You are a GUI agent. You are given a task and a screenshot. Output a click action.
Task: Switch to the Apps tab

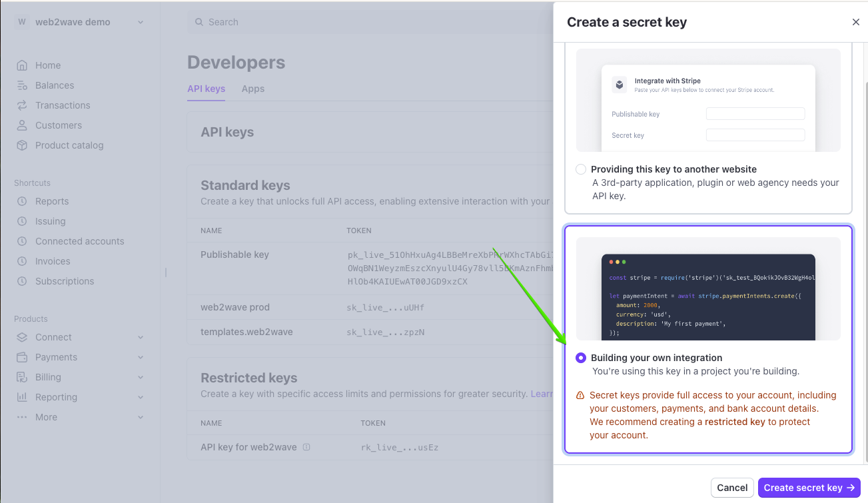(253, 89)
